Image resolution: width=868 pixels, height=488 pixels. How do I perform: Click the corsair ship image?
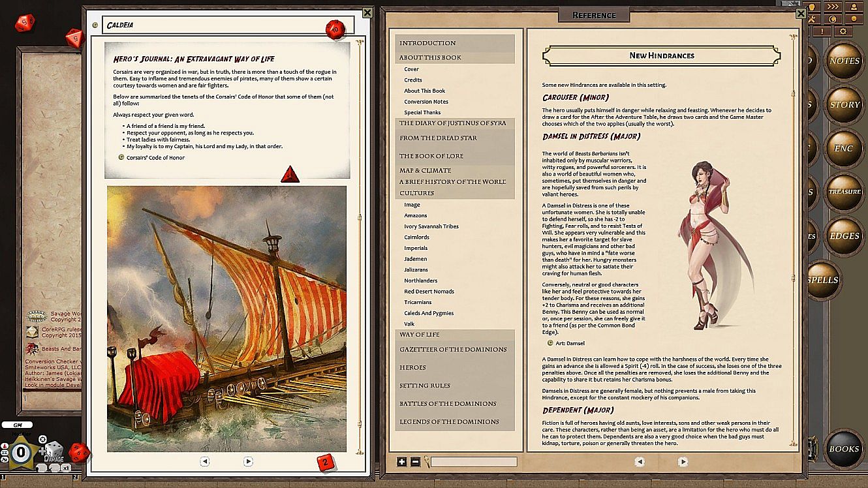(226, 318)
